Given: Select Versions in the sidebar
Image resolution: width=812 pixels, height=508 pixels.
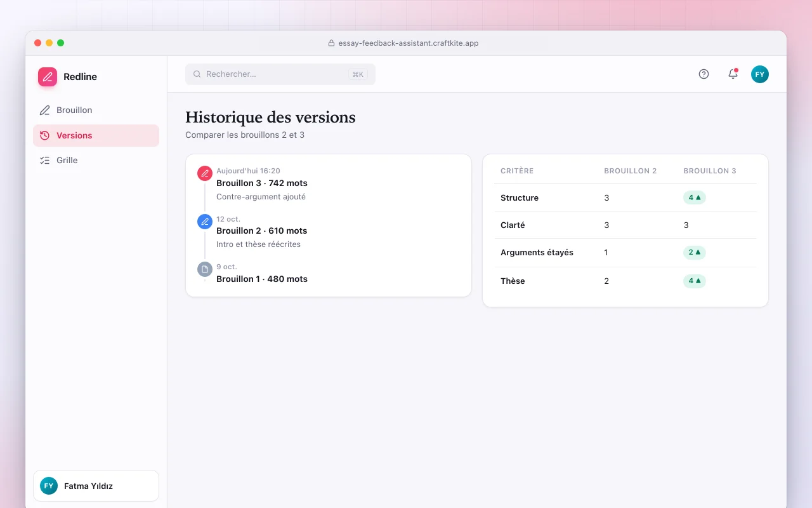Looking at the screenshot, I should 96,135.
